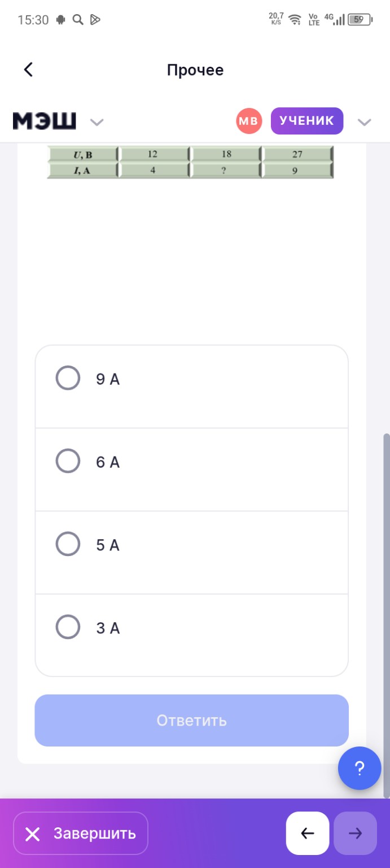
Task: Tap the search icon in status bar
Action: [78, 20]
